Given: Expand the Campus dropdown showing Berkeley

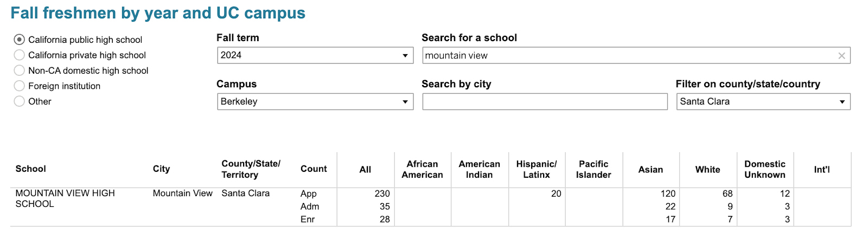Looking at the screenshot, I should pos(315,102).
